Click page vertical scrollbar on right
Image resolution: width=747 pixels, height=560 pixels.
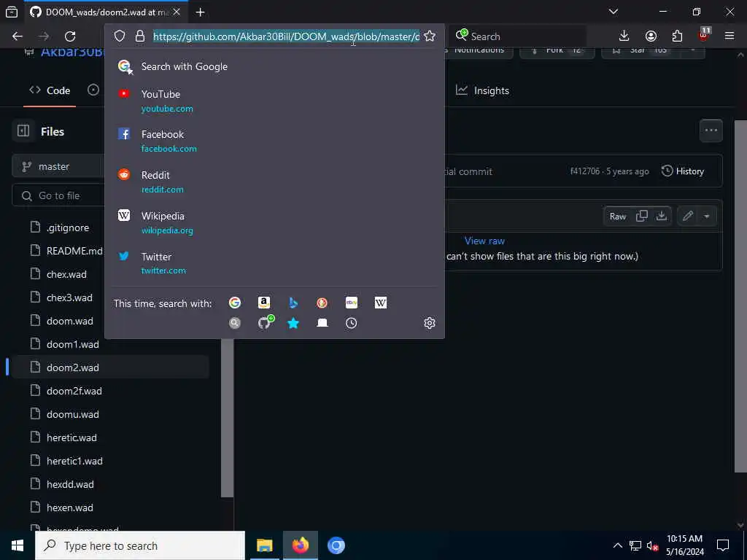pyautogui.click(x=740, y=295)
